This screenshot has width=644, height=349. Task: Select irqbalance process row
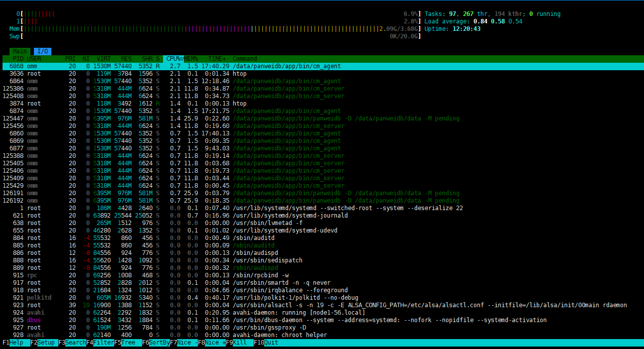click(322, 290)
